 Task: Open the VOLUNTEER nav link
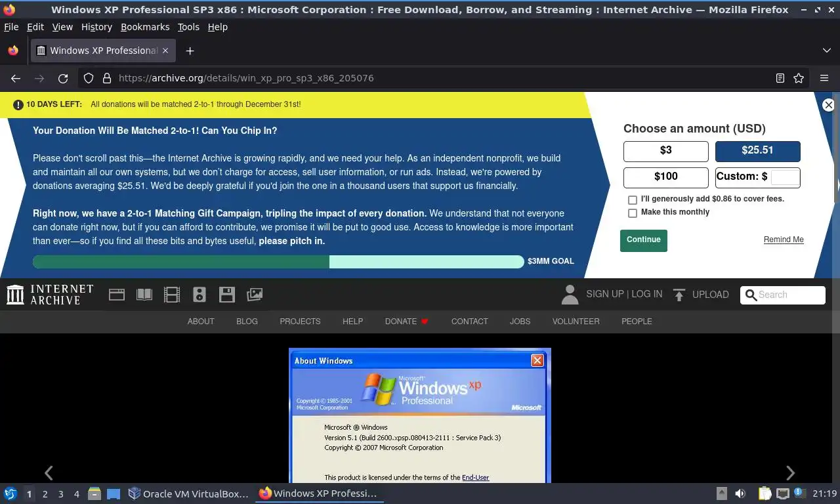tap(576, 322)
